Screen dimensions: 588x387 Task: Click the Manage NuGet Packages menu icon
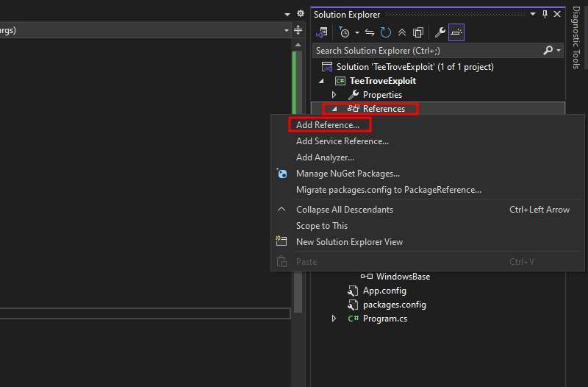[x=282, y=174]
